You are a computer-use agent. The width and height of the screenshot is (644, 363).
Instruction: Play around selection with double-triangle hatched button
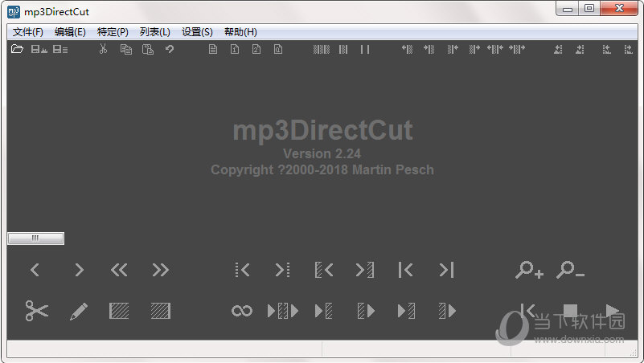(282, 311)
